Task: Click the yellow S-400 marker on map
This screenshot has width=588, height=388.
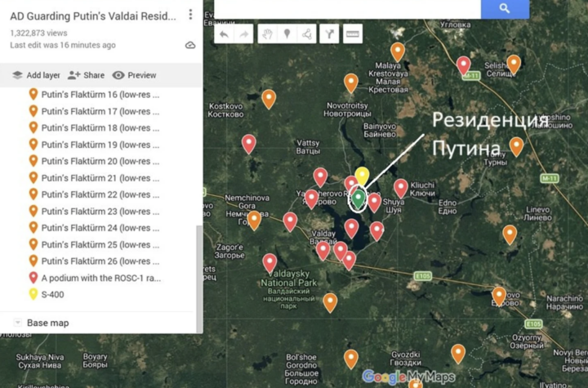Action: 362,176
